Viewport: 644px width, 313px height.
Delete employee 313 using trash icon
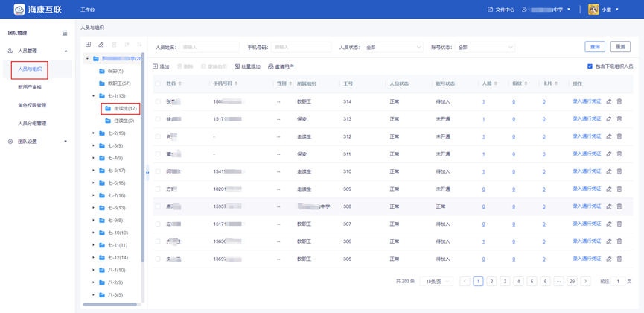point(619,119)
